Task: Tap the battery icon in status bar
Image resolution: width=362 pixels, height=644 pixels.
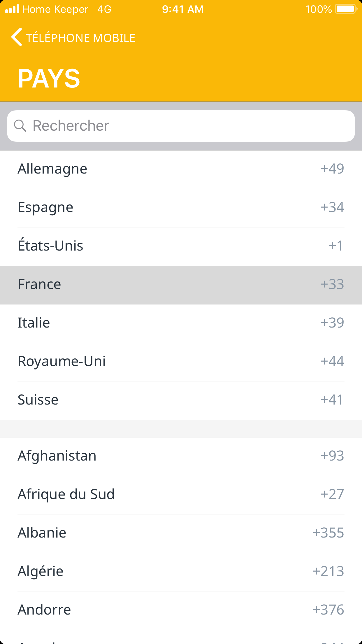Action: pyautogui.click(x=346, y=9)
